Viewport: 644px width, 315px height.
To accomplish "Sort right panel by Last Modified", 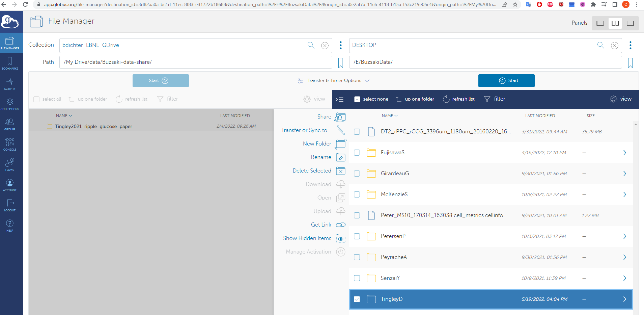I will click(x=540, y=116).
